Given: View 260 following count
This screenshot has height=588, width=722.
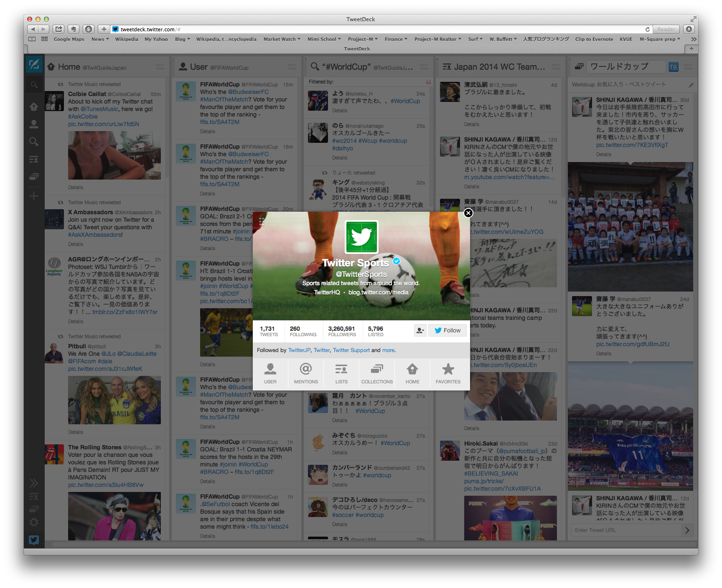Looking at the screenshot, I should (x=303, y=331).
